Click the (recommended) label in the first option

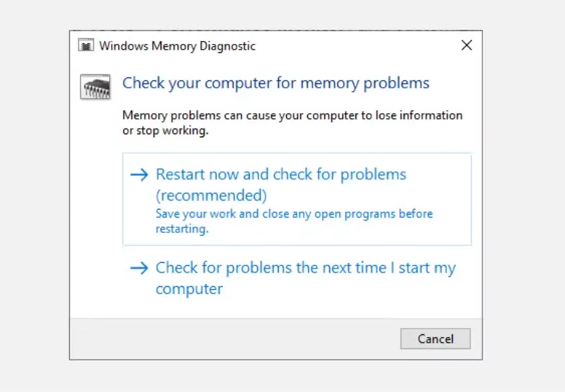click(x=211, y=194)
